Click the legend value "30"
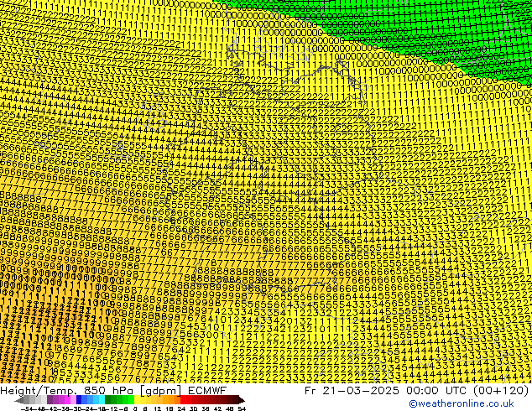 coord(193,408)
